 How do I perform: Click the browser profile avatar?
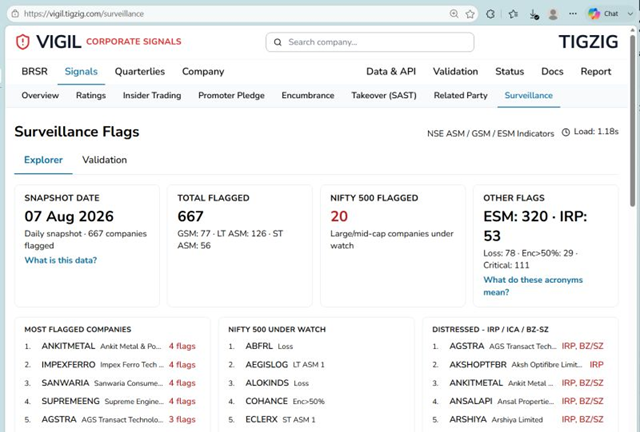(553, 14)
